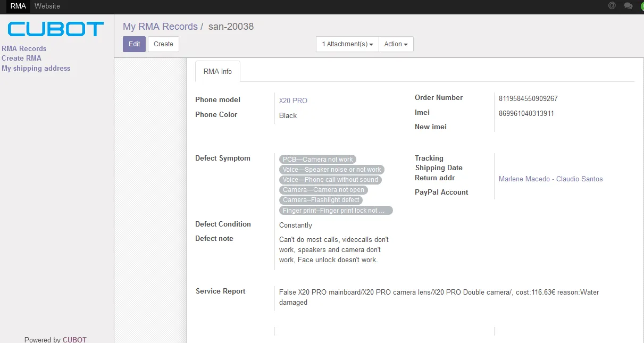Click the order number 8119584550909267
644x343 pixels.
tap(528, 98)
